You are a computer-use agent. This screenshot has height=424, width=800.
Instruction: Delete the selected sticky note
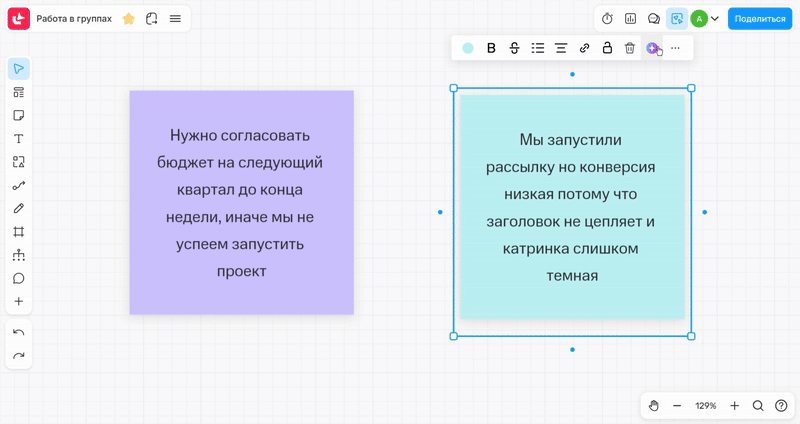[x=630, y=48]
